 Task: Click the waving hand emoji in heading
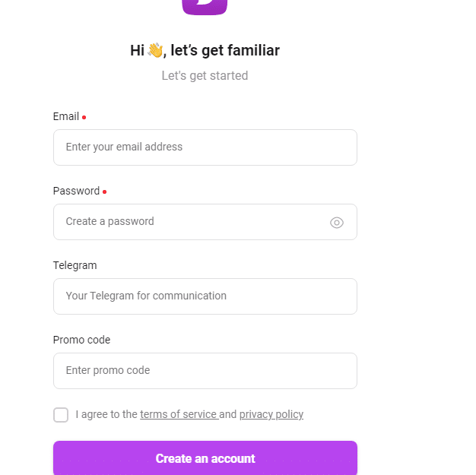coord(155,50)
